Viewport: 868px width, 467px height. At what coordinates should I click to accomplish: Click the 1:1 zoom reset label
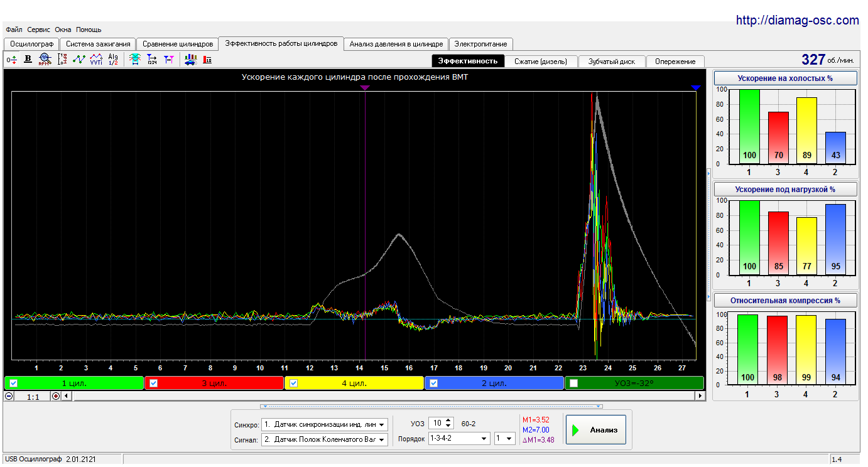tap(33, 397)
